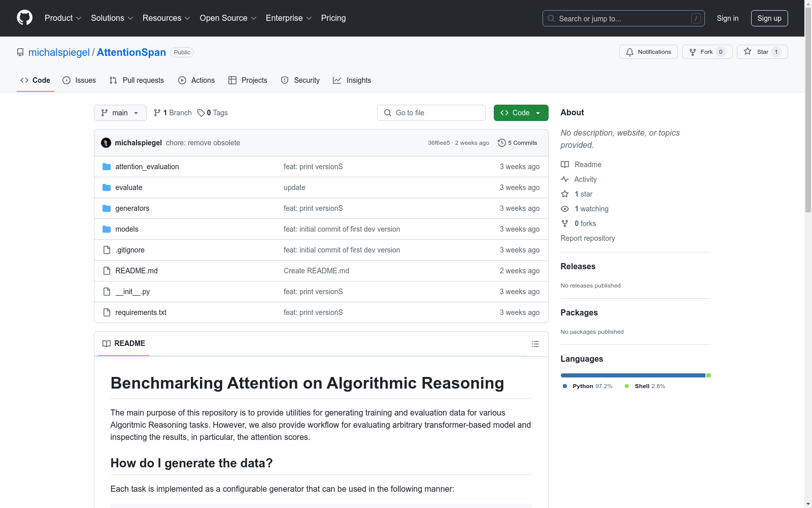Switch to the Actions tab
Screen dimensions: 812x508
pyautogui.click(x=196, y=80)
